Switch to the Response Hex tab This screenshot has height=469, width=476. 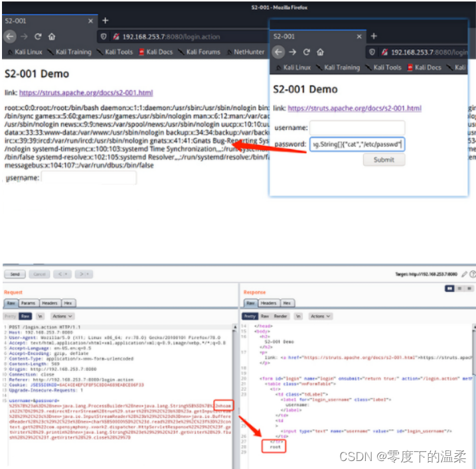(x=287, y=303)
